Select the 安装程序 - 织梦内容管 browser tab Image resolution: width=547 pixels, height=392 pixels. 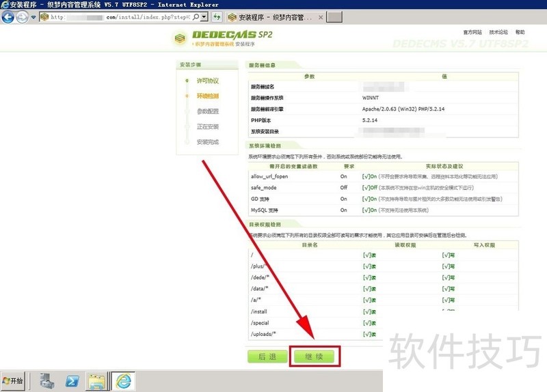tap(275, 17)
